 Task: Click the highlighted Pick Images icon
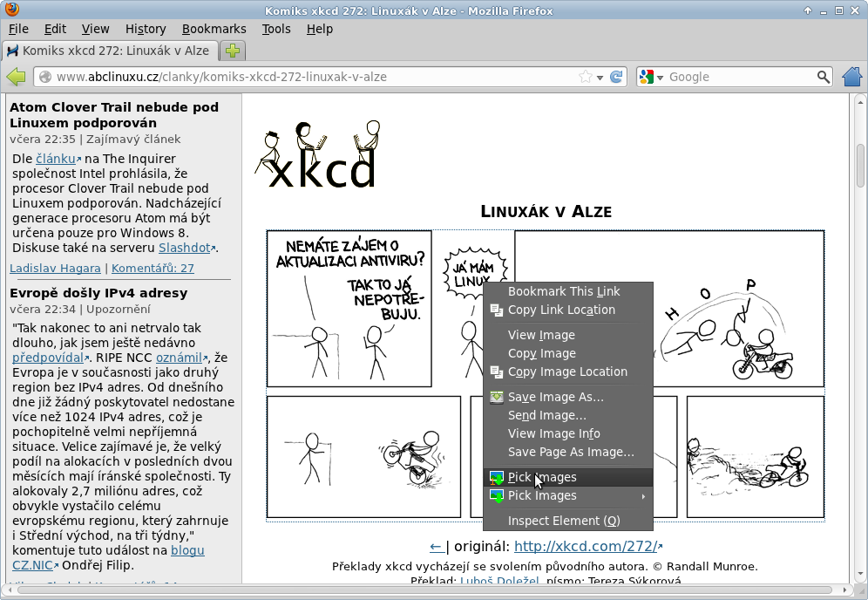[x=497, y=477]
